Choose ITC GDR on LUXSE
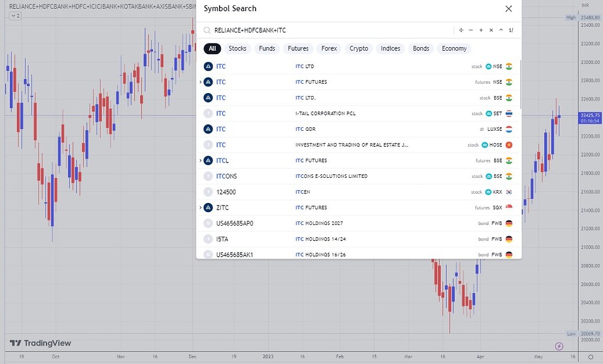 pos(358,129)
